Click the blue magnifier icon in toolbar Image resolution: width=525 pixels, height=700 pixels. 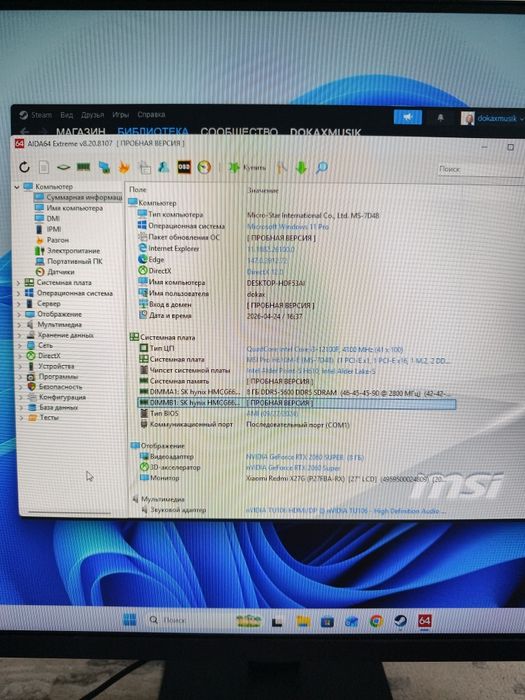[321, 168]
